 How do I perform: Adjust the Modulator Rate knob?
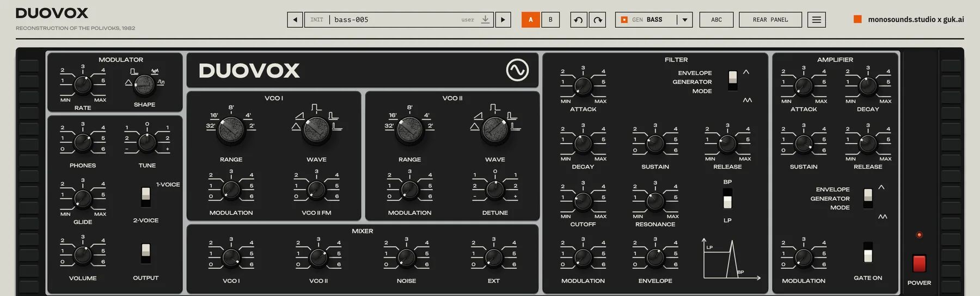[83, 84]
